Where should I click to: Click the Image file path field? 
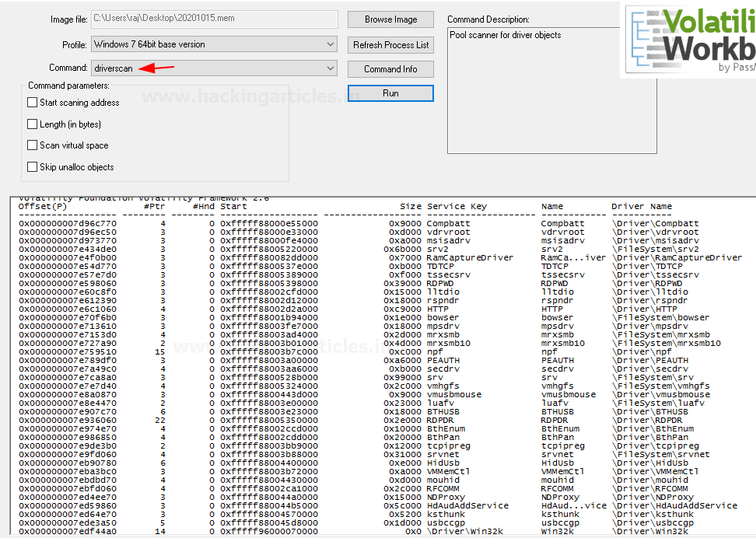[214, 19]
